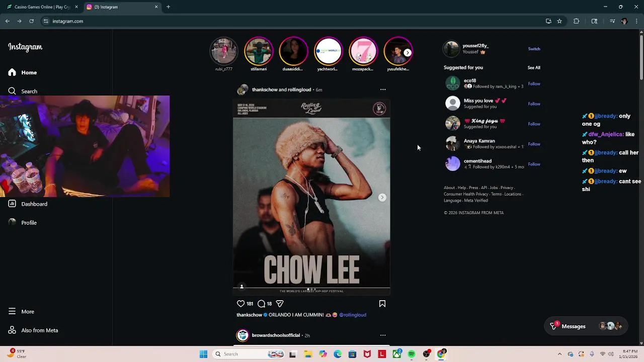
Task: Open options menu for browardschoolsofficial post
Action: tap(383, 335)
